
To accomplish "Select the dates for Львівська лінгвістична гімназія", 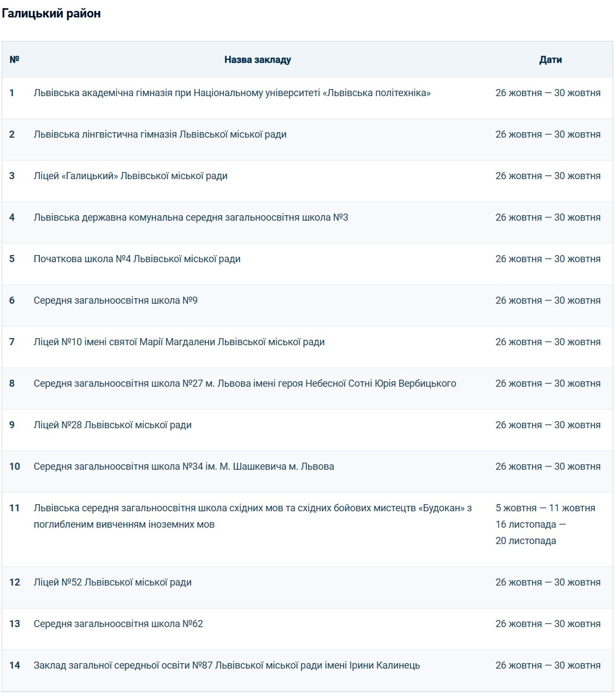I will (x=548, y=134).
